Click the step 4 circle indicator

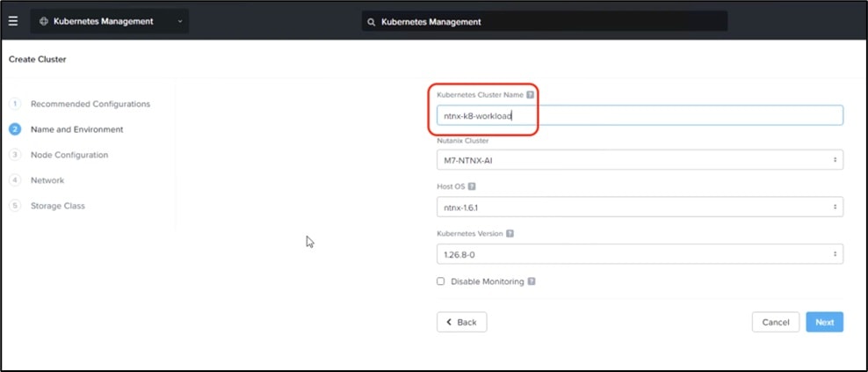point(15,181)
